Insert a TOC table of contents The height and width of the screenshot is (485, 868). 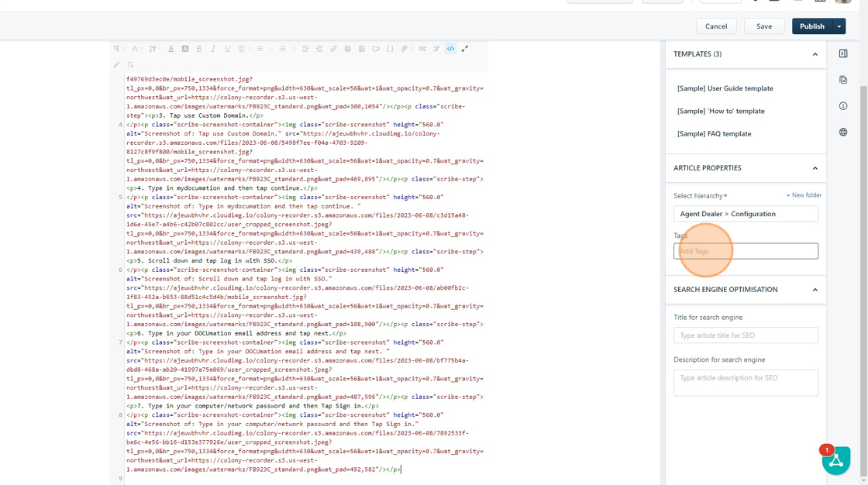(422, 49)
